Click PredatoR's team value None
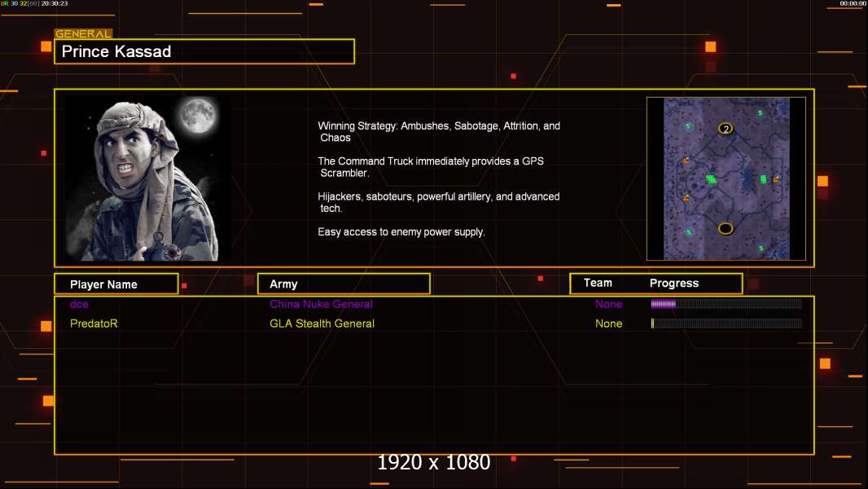Screen dimensions: 868x489 (x=608, y=324)
